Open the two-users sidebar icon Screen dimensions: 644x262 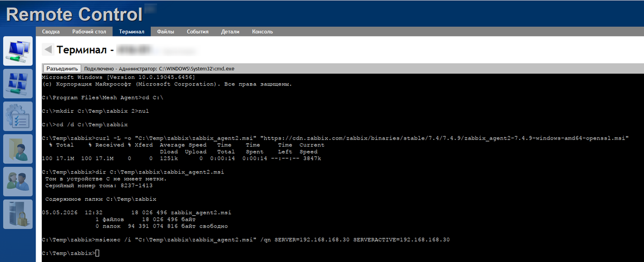click(18, 181)
